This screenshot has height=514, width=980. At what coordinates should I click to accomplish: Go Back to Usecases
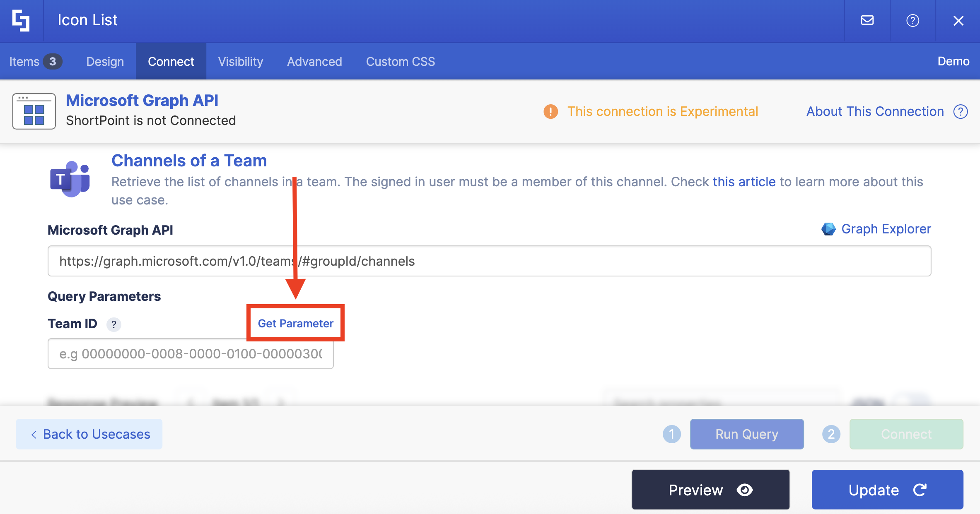click(89, 434)
